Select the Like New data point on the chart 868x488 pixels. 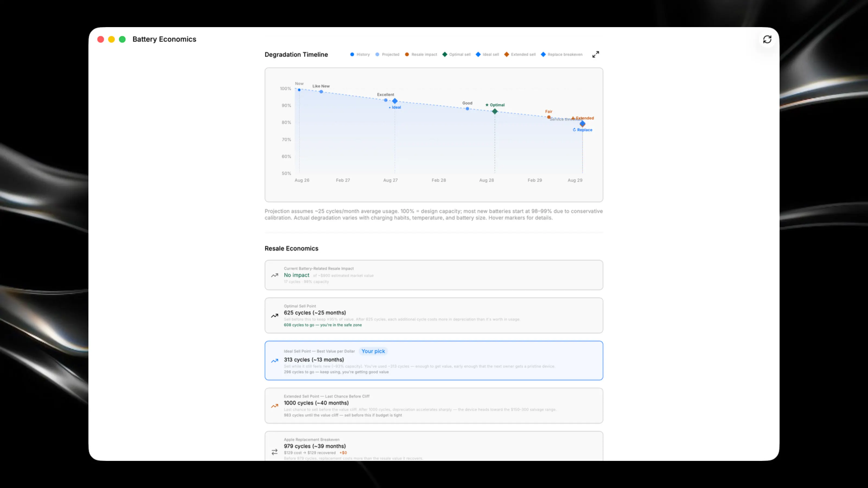[321, 92]
